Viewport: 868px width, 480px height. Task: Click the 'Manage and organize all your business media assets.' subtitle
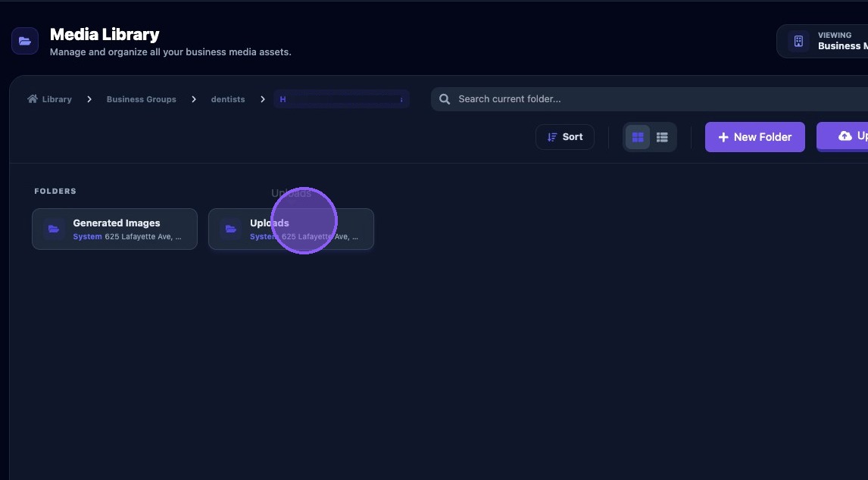(170, 52)
